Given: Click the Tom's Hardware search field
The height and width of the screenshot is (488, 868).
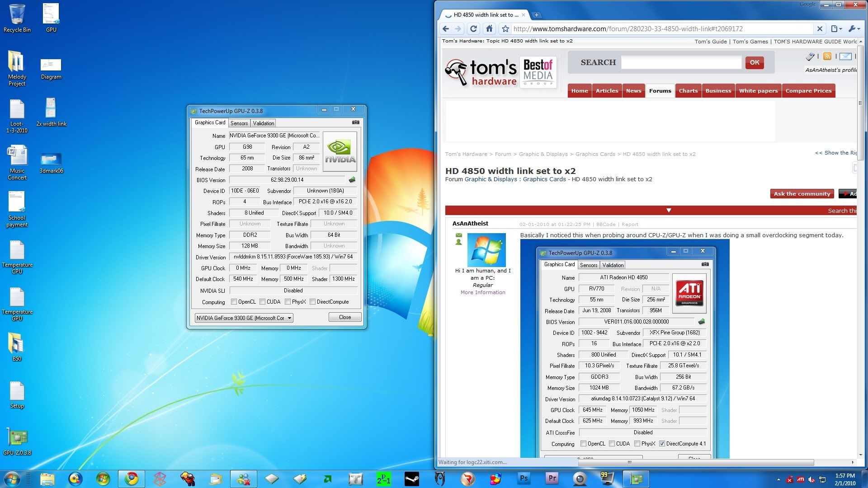Looking at the screenshot, I should click(681, 62).
